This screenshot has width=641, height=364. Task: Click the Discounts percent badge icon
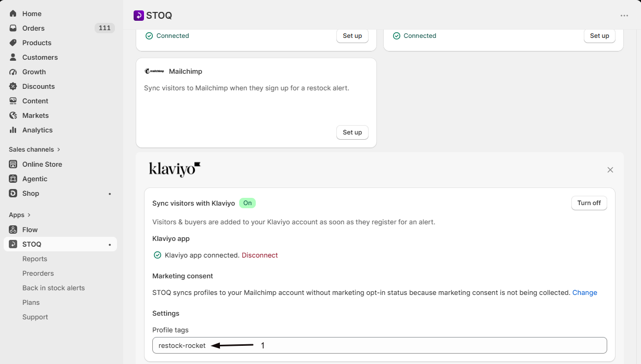tap(13, 86)
